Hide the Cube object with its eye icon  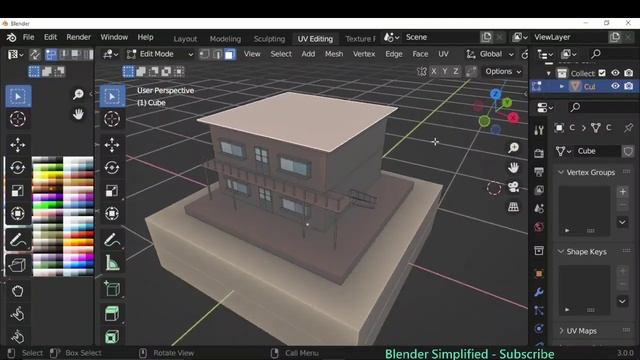click(x=615, y=86)
